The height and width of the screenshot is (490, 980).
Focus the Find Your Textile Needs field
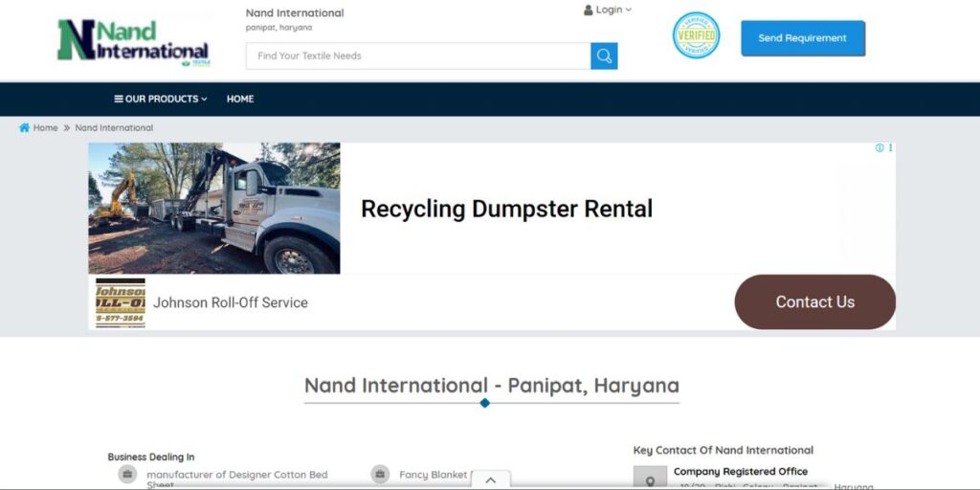click(418, 56)
